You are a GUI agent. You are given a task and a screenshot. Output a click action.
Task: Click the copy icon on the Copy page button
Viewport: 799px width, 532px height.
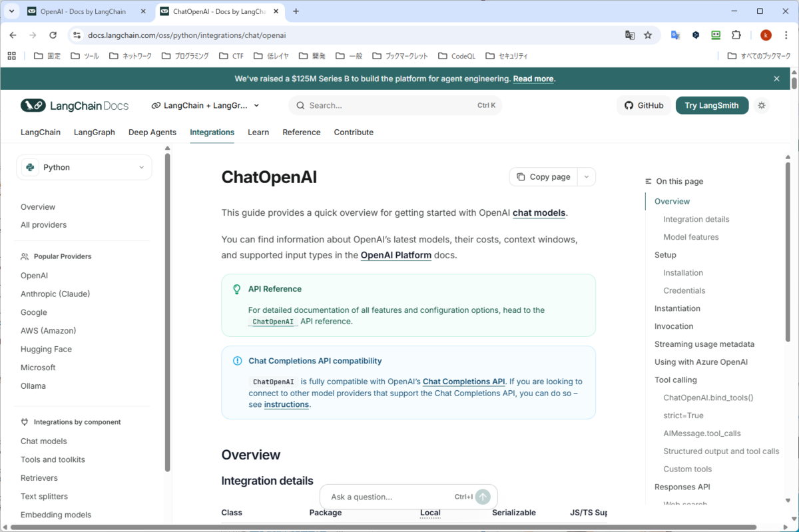(521, 176)
